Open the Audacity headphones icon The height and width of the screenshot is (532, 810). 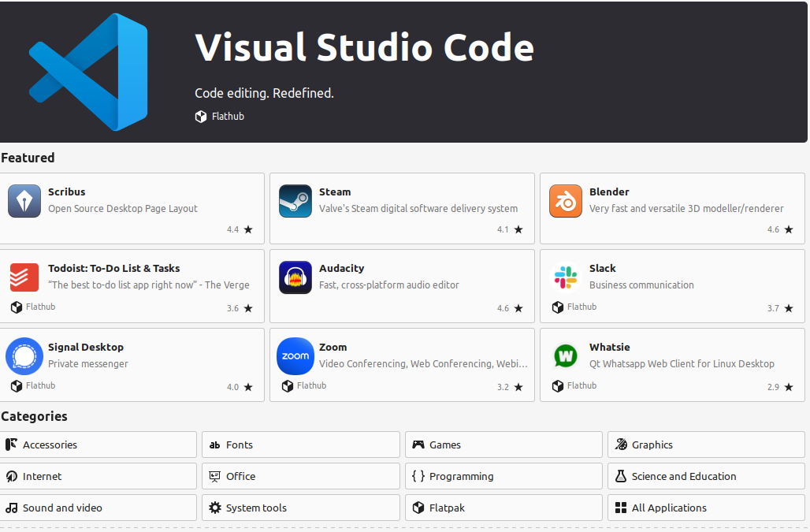coord(295,277)
